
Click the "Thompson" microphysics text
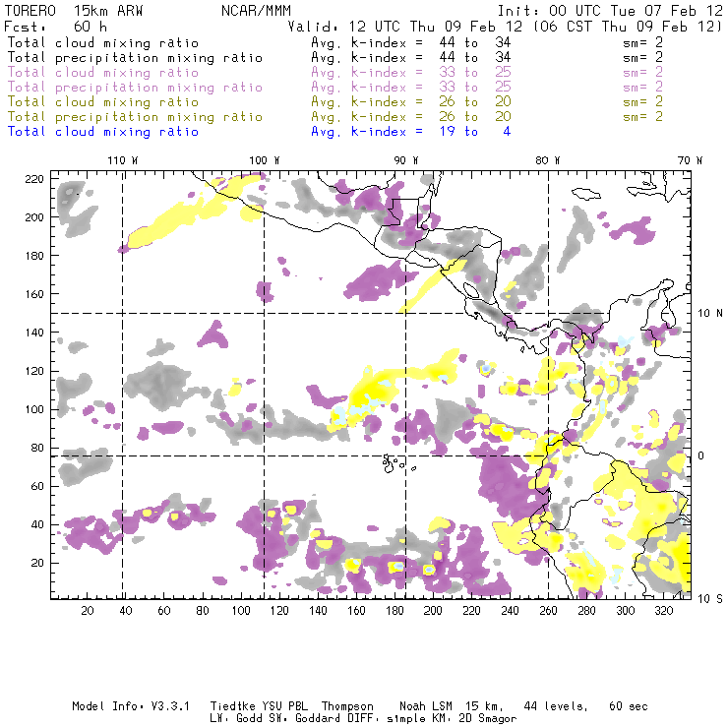pyautogui.click(x=347, y=706)
